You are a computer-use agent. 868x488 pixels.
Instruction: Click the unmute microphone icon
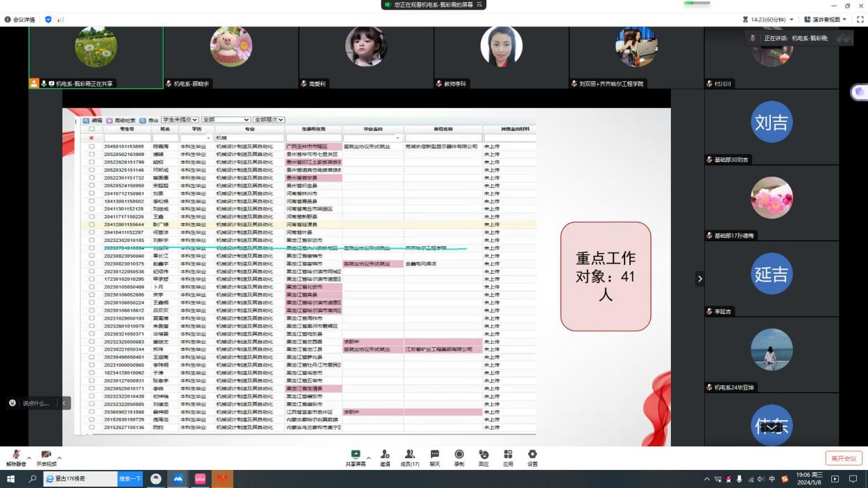pos(15,455)
